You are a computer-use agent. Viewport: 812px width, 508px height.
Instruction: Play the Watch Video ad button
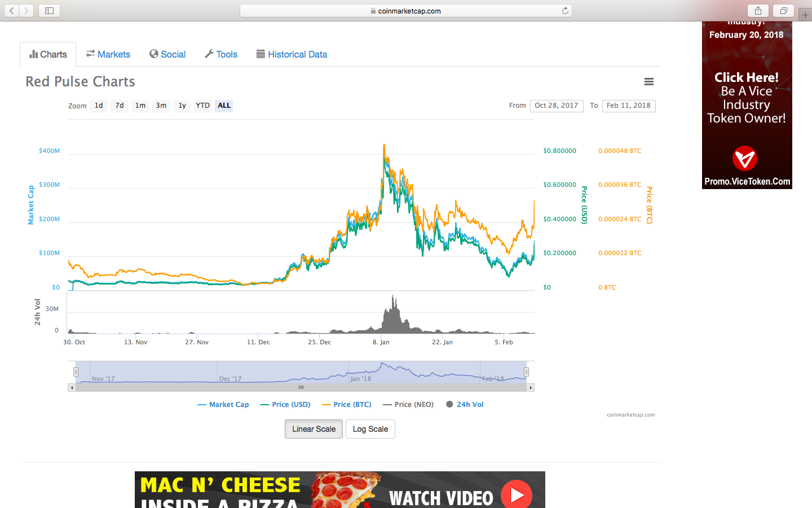517,494
